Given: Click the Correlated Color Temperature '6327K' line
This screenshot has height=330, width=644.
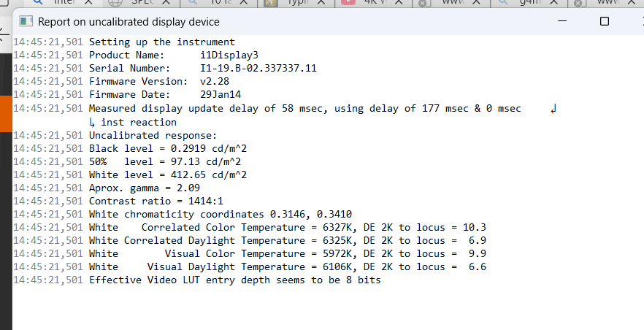Looking at the screenshot, I should [x=288, y=227].
